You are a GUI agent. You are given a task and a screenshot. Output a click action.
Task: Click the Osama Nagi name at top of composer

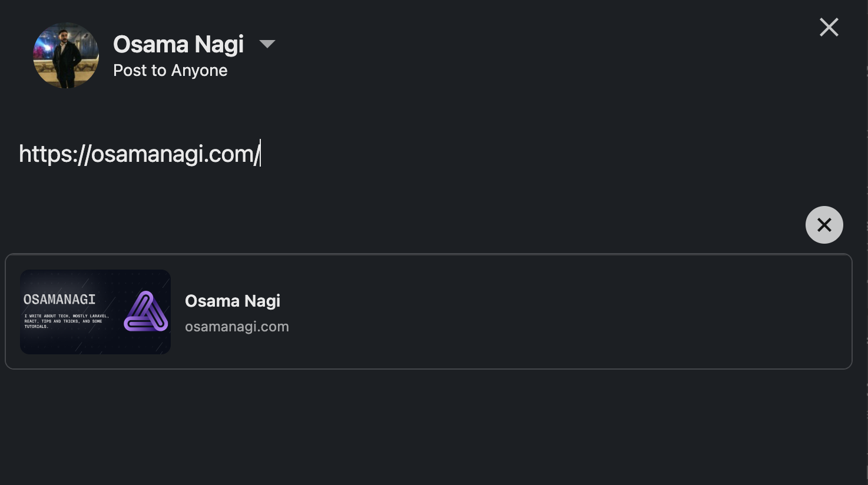click(178, 44)
